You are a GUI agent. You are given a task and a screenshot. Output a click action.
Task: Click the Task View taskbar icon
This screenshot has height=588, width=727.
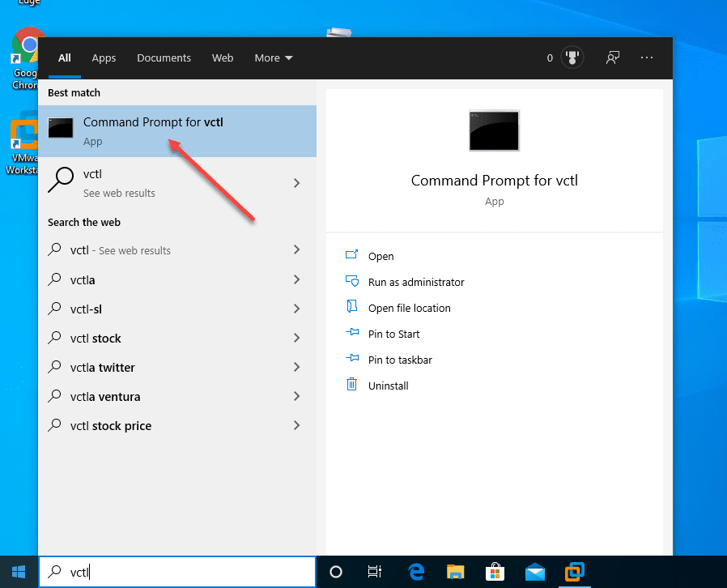(375, 572)
